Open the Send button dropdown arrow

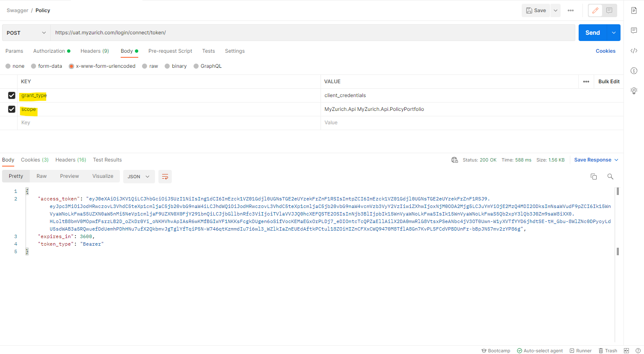[x=614, y=33]
